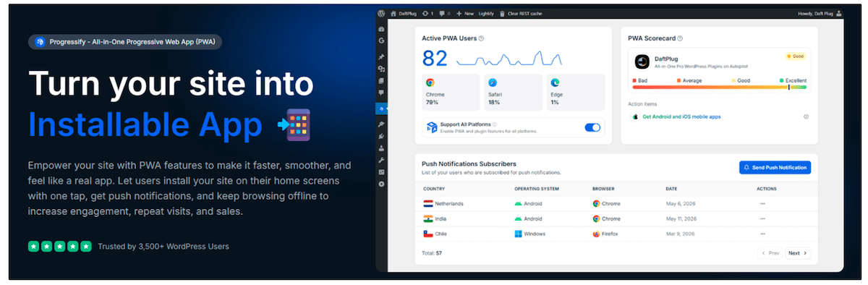
Task: Click the info icon beside PWA Scorecard
Action: point(680,38)
